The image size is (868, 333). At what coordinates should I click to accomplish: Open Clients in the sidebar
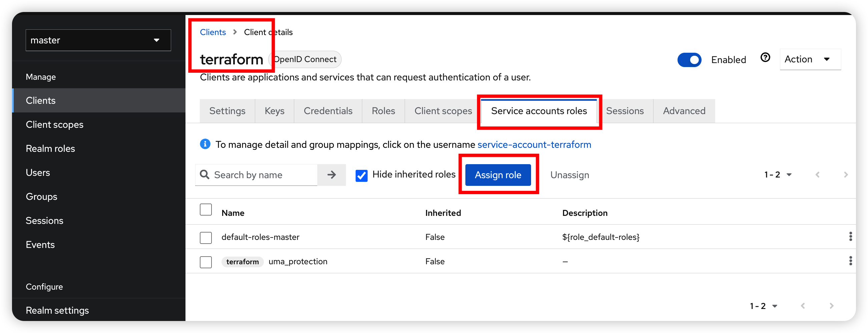(x=98, y=100)
